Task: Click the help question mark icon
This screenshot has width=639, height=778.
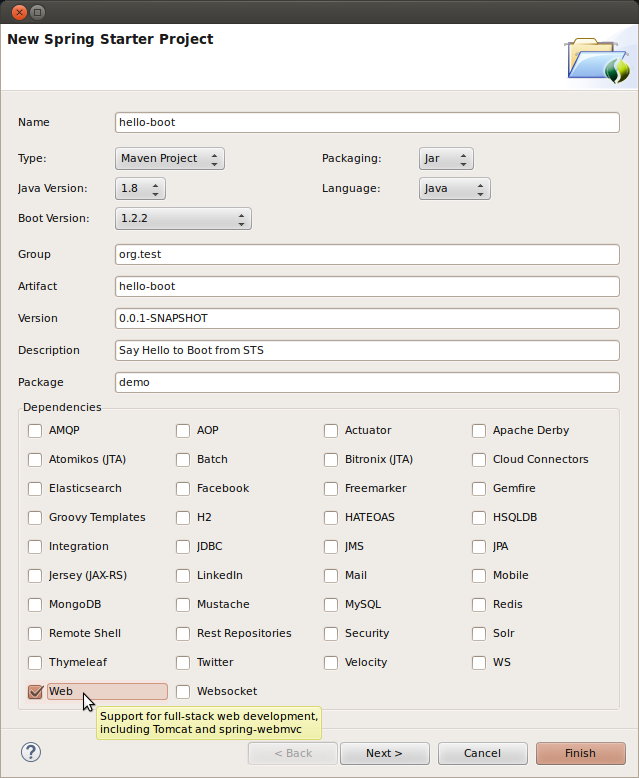Action: point(31,753)
